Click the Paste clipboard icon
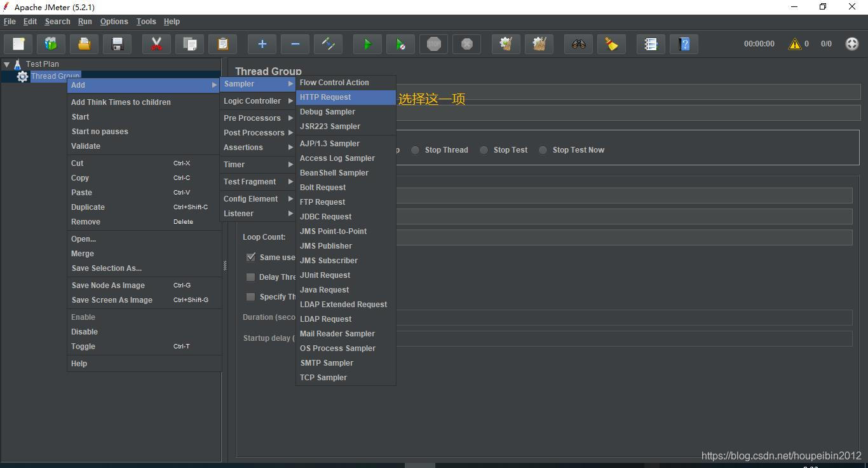This screenshot has height=468, width=868. pyautogui.click(x=222, y=44)
